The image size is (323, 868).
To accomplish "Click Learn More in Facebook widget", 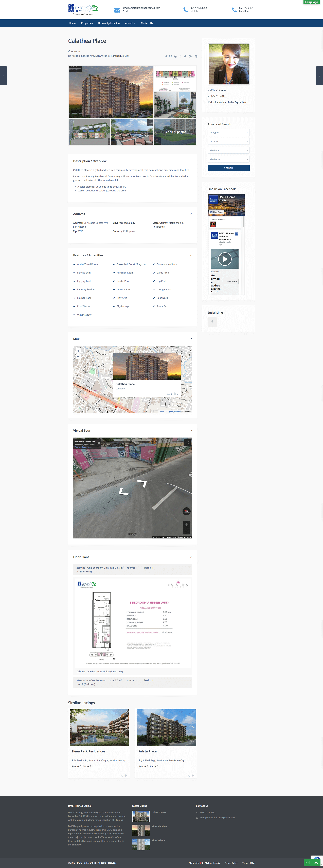I will (x=231, y=281).
